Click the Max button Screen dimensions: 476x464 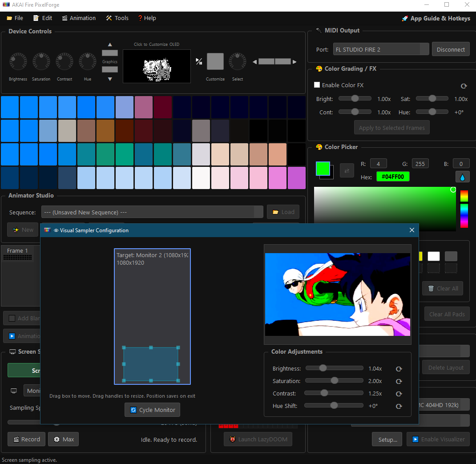[x=64, y=439]
